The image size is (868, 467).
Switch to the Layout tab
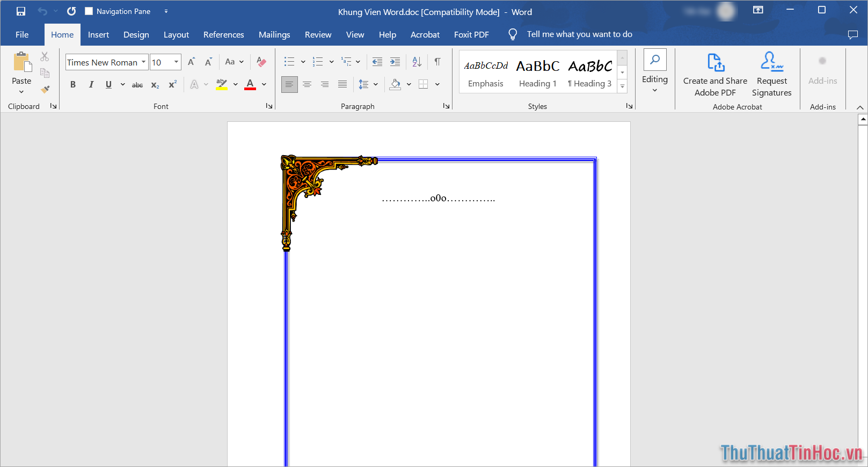tap(176, 34)
